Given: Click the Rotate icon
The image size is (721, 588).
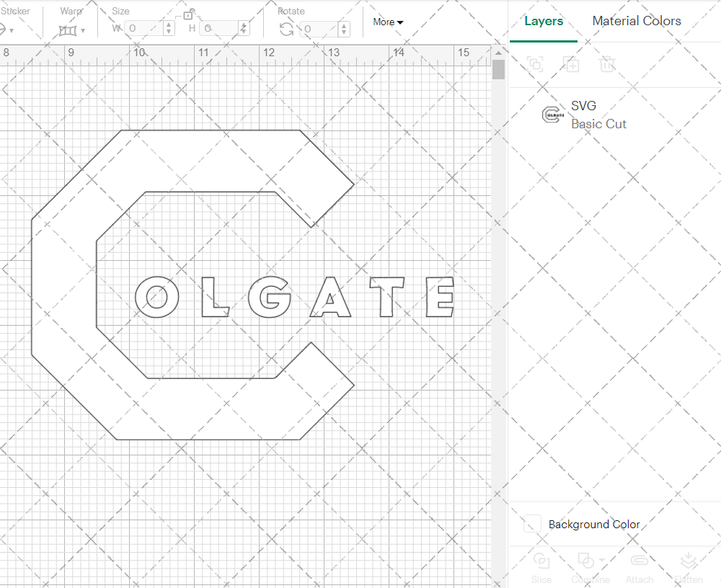Looking at the screenshot, I should [x=286, y=30].
